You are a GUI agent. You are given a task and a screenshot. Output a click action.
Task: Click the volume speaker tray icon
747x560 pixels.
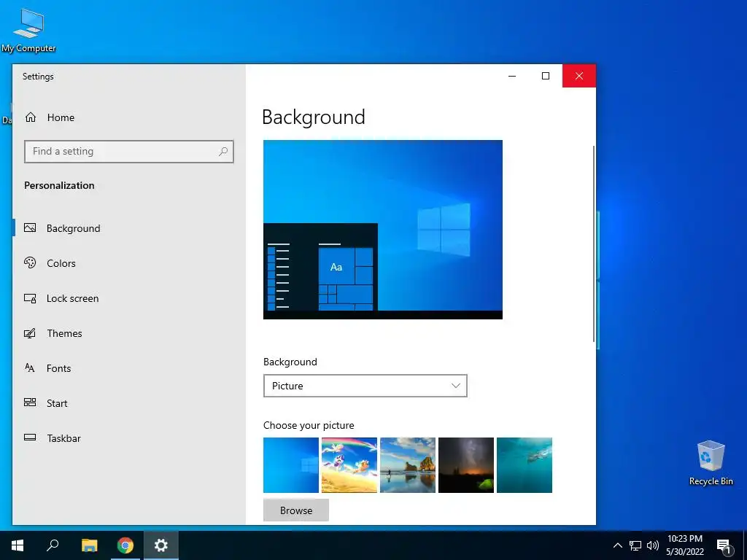coord(653,545)
